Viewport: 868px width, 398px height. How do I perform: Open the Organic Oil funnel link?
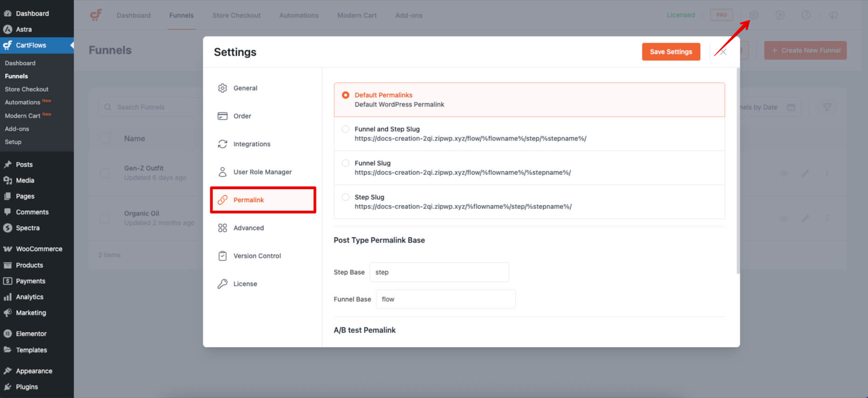141,213
